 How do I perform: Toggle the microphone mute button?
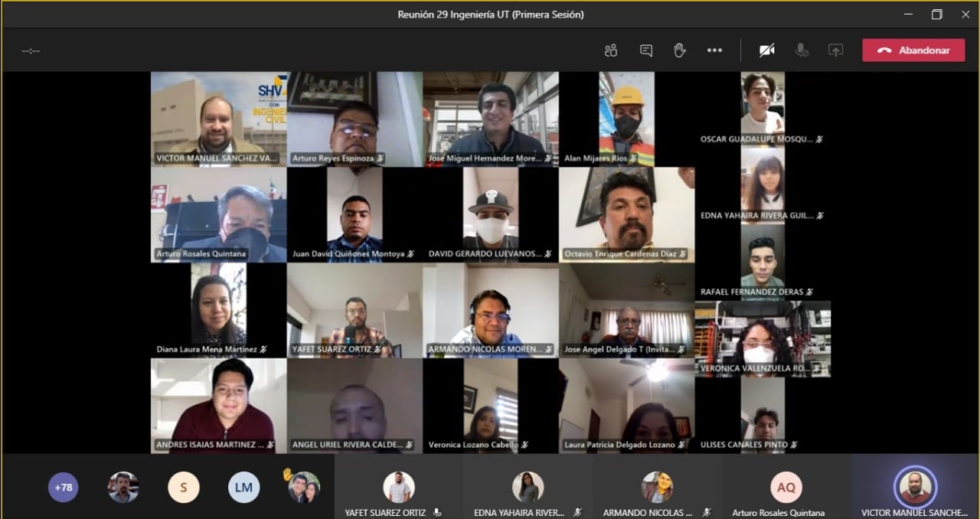pos(802,51)
